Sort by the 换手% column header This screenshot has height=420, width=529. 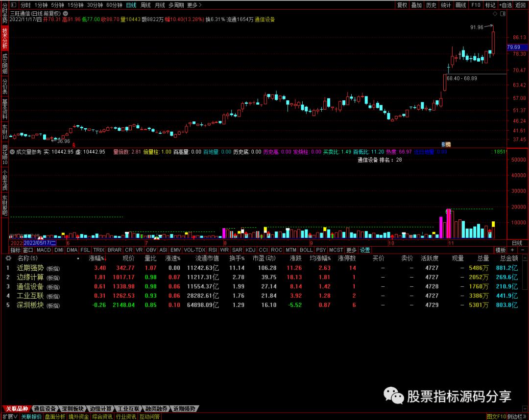pos(237,258)
